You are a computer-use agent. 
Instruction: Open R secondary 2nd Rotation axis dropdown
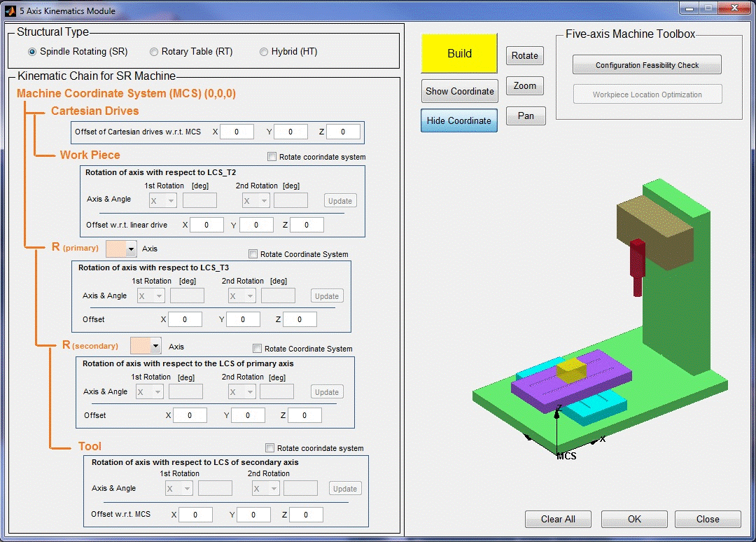click(242, 391)
